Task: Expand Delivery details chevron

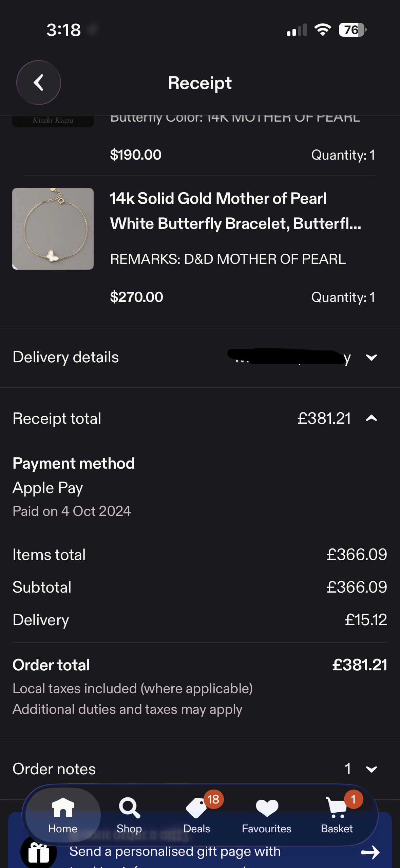Action: (x=372, y=357)
